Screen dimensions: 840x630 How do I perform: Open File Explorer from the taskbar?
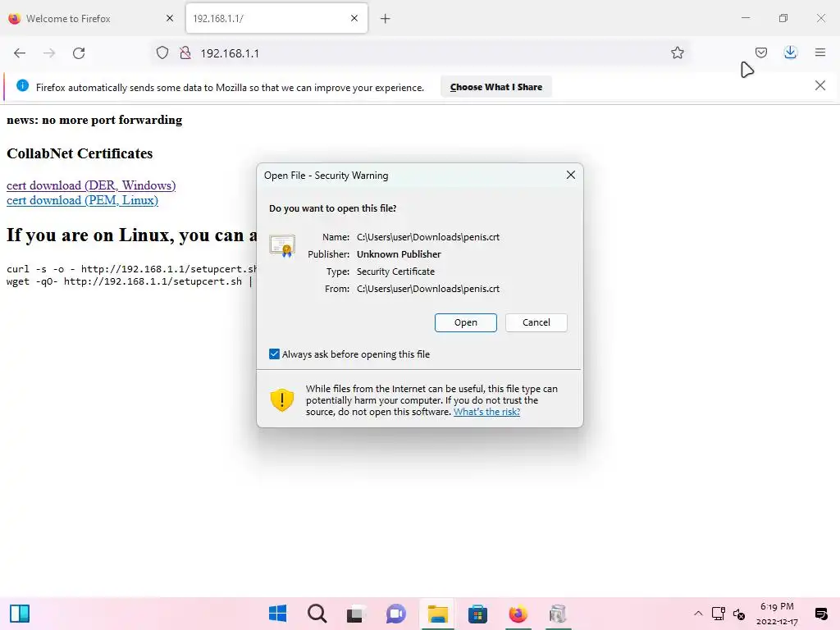437,614
